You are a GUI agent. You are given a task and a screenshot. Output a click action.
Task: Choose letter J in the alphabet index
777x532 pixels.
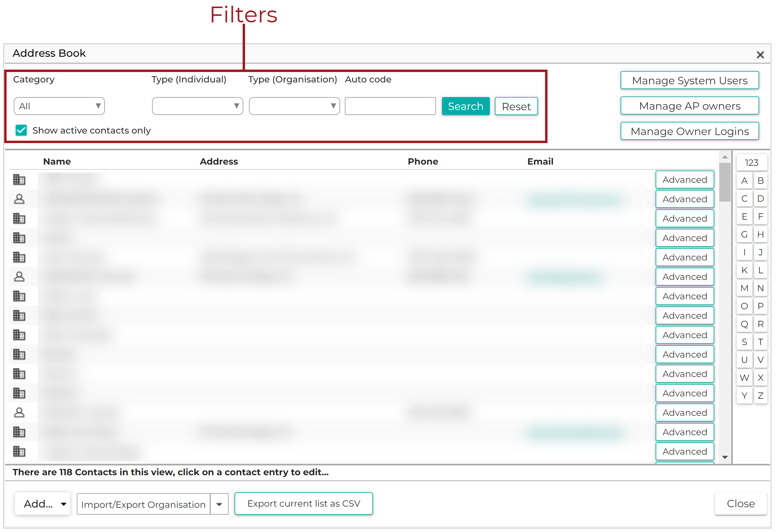(x=760, y=252)
